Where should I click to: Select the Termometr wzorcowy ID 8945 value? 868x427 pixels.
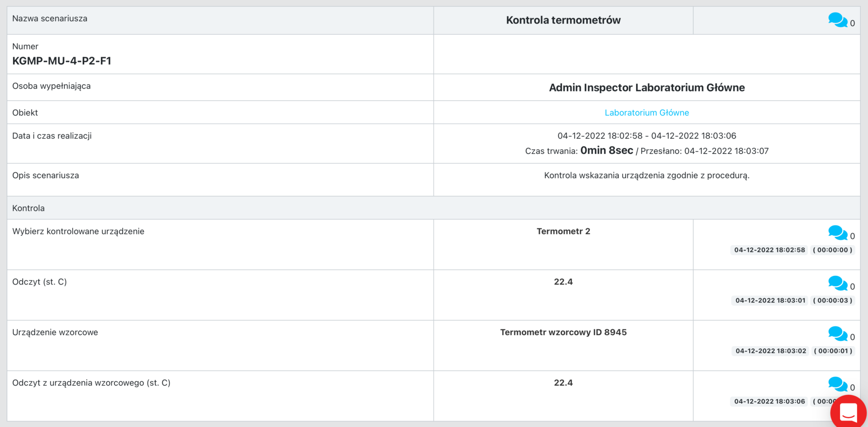(x=563, y=332)
